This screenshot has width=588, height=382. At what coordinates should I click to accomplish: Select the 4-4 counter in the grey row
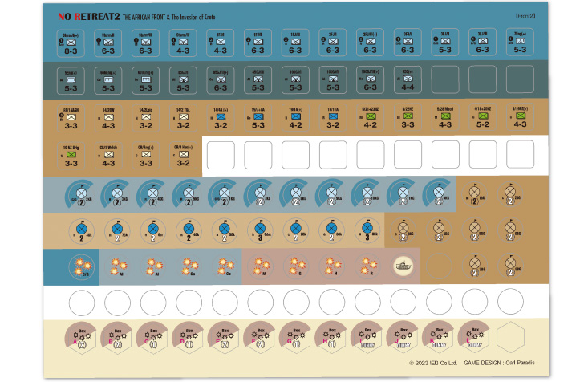click(408, 80)
